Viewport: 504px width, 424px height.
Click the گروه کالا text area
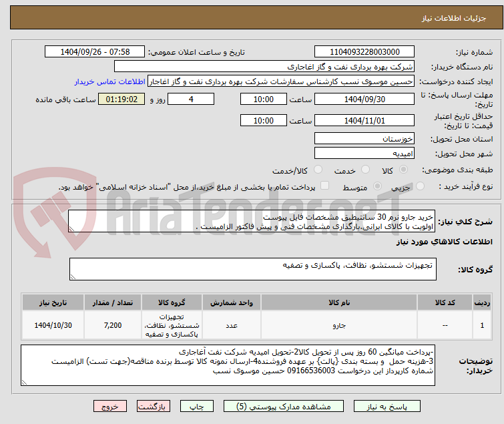coord(253,269)
